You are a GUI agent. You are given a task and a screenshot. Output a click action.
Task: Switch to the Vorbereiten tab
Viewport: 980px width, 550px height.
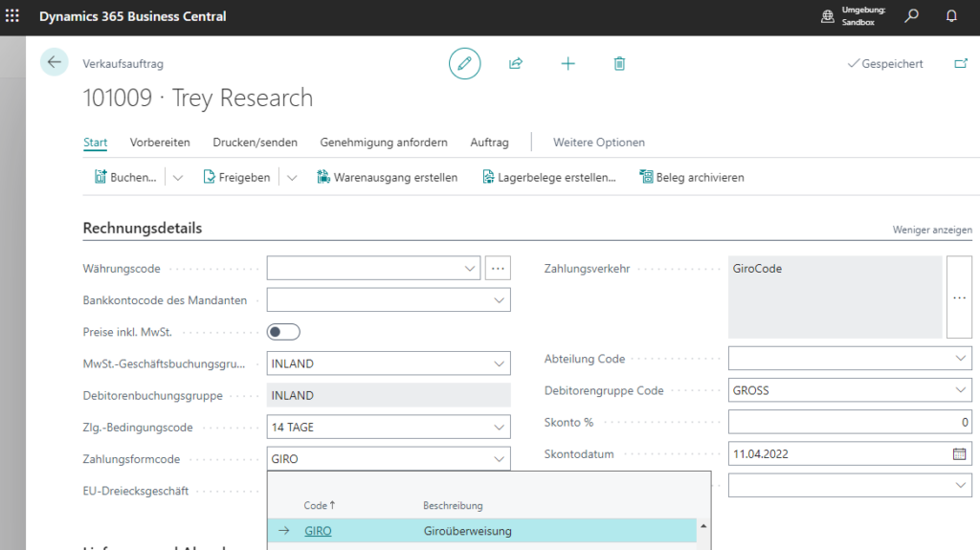click(160, 143)
